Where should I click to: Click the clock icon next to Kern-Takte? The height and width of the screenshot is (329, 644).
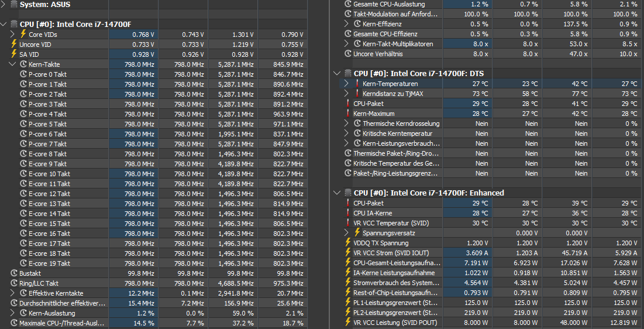click(x=23, y=64)
